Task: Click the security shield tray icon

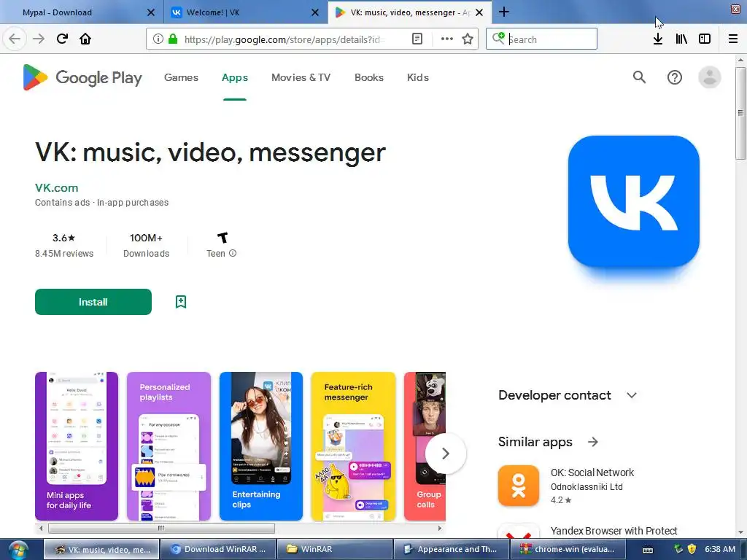Action: pos(692,550)
